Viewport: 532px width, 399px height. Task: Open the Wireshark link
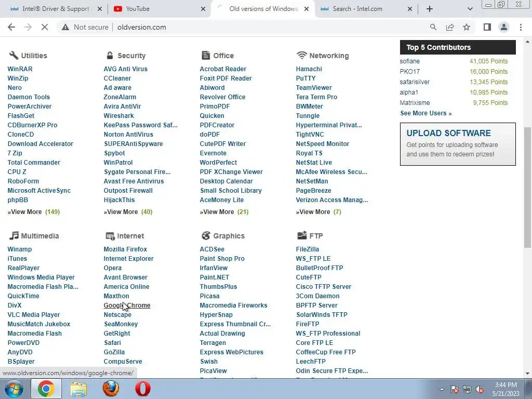[118, 116]
